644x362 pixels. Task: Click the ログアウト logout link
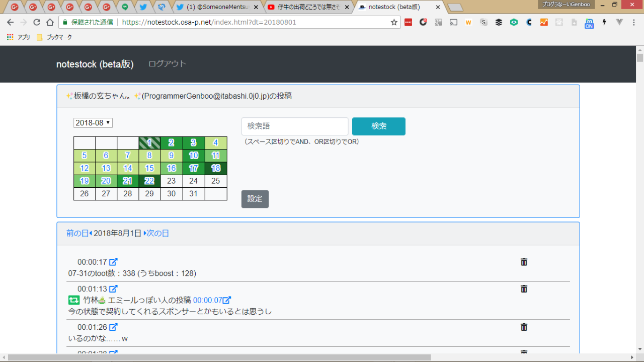click(x=168, y=64)
